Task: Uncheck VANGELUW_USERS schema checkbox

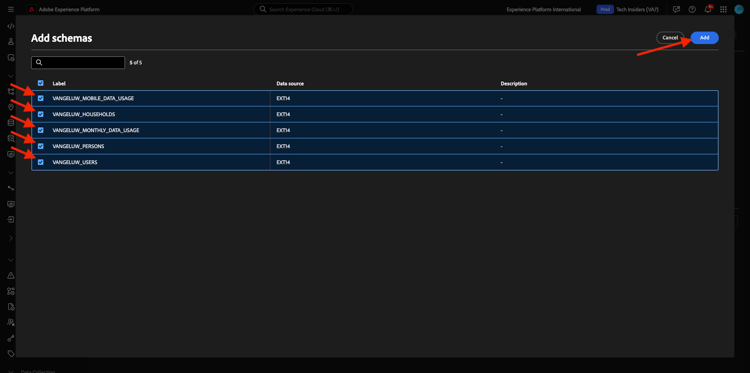Action: [41, 162]
